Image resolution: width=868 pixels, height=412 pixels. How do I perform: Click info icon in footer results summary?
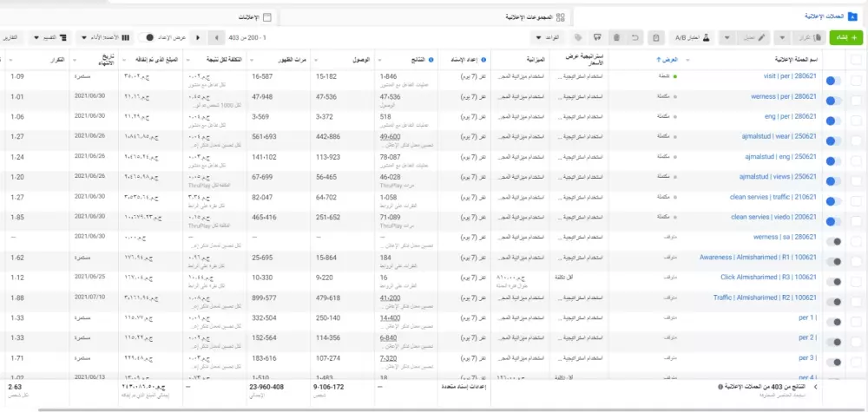[x=720, y=387]
